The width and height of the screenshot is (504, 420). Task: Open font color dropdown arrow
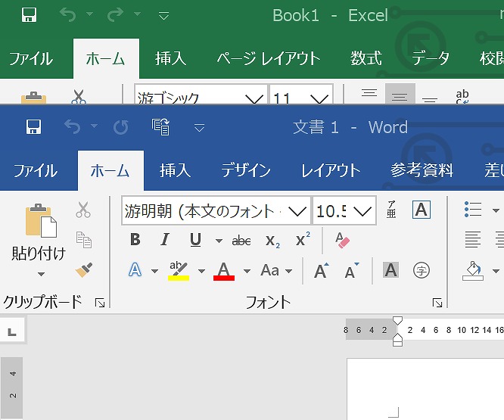click(x=247, y=271)
